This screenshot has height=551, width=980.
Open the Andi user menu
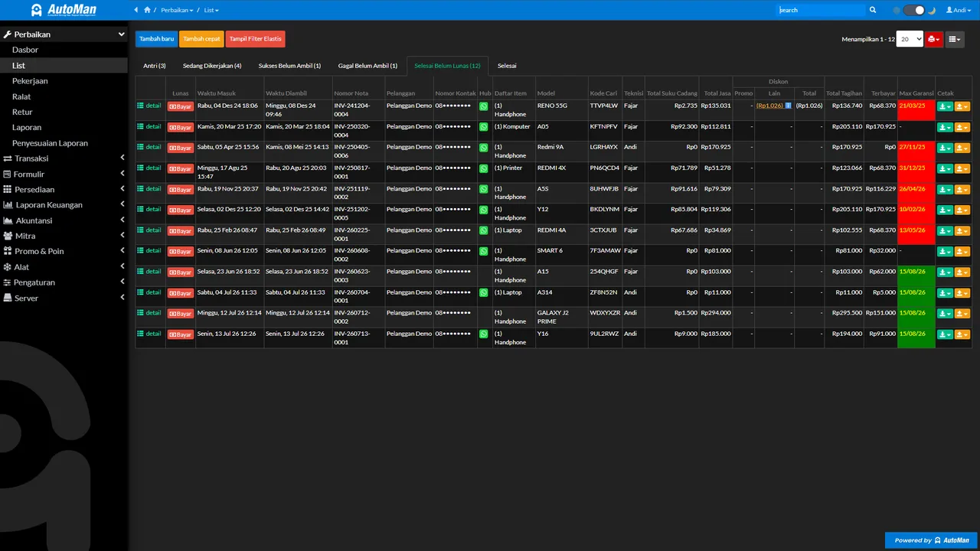[958, 10]
